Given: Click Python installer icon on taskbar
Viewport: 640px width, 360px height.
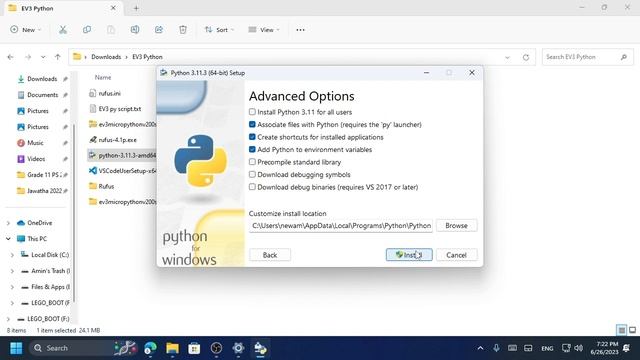Looking at the screenshot, I should pos(260,348).
